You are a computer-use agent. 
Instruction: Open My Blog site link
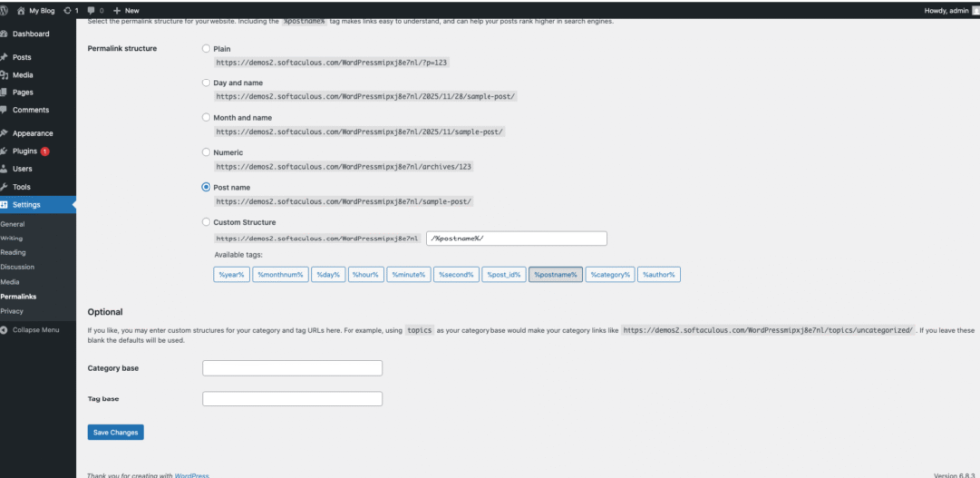click(37, 11)
